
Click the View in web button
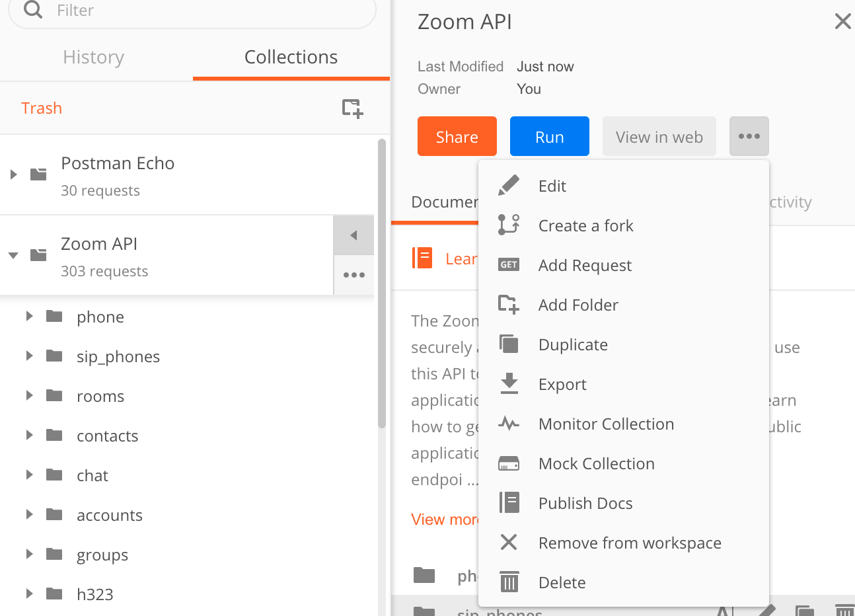tap(659, 136)
